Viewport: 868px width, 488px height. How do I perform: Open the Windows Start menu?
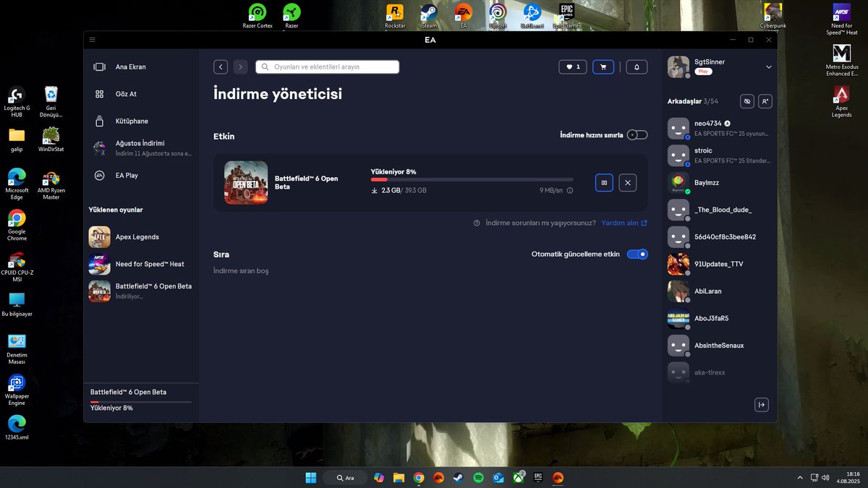310,478
